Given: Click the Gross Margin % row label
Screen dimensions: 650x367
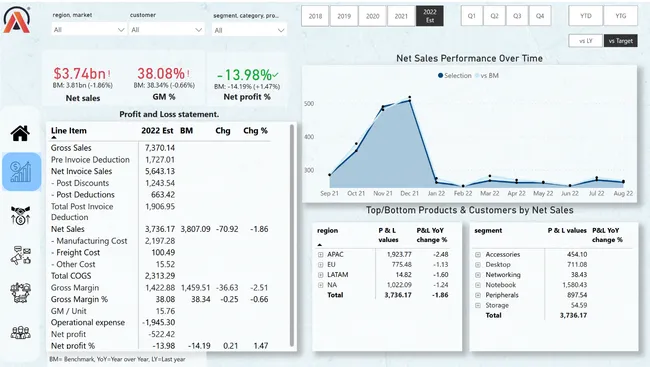Looking at the screenshot, I should tap(79, 299).
